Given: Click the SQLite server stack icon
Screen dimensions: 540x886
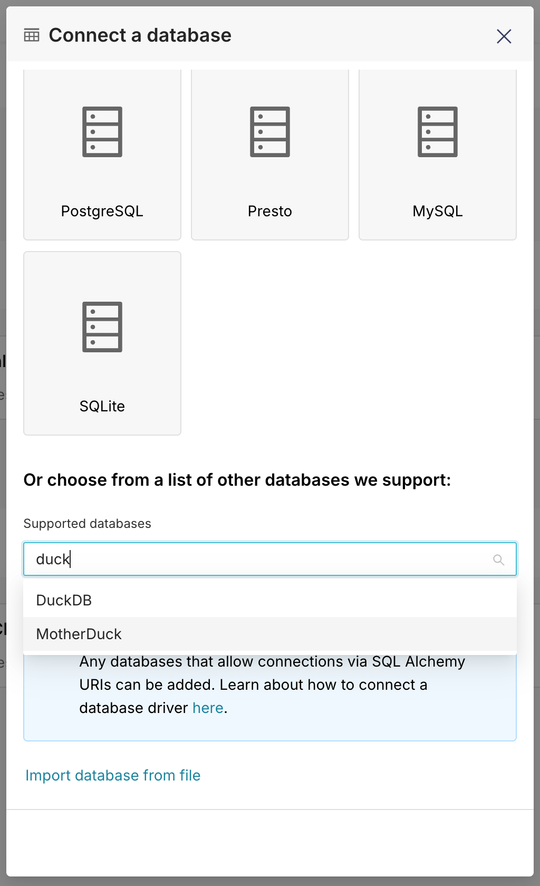Looking at the screenshot, I should coord(102,327).
